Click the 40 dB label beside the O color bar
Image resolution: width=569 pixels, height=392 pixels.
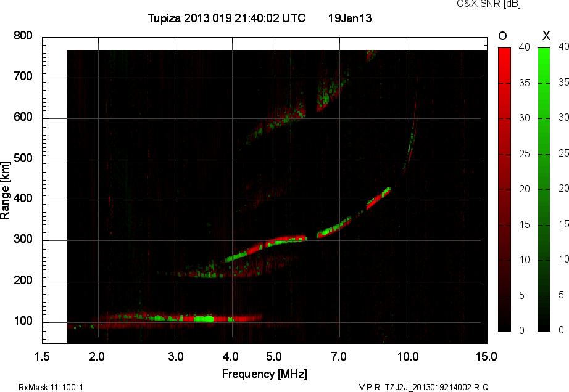click(x=524, y=47)
